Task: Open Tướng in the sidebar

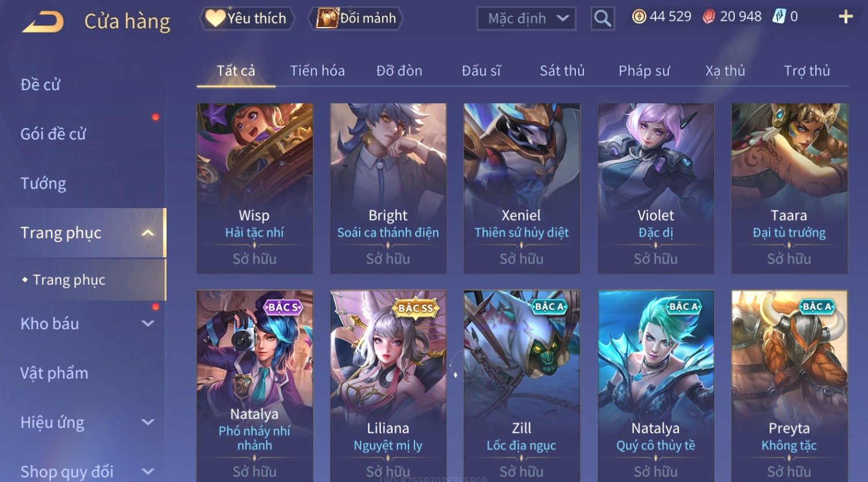Action: (43, 183)
